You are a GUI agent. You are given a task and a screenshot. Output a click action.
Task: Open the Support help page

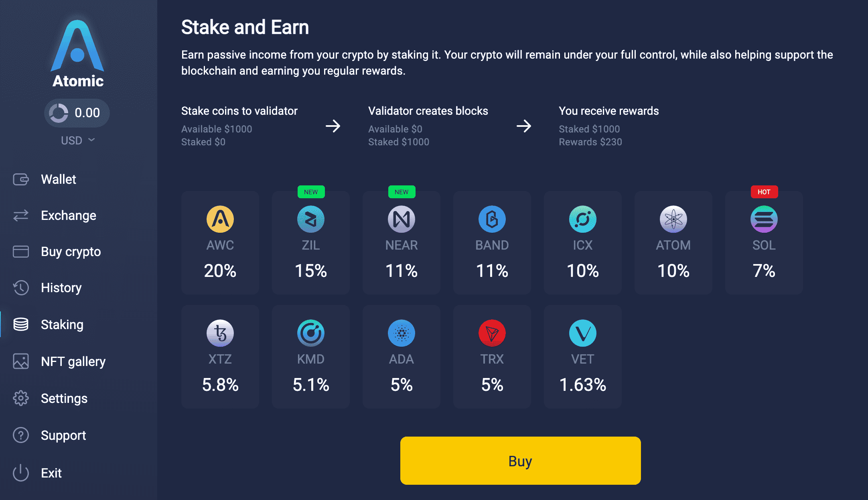(x=63, y=435)
